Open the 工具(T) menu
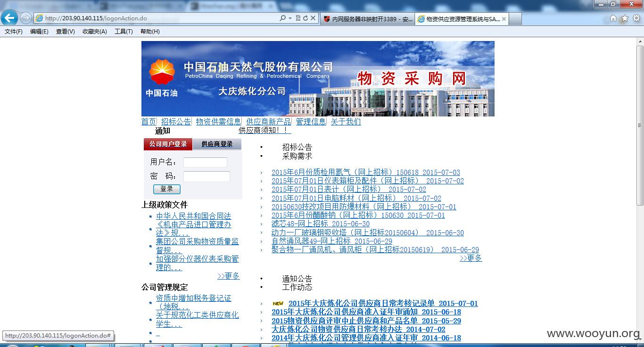The image size is (644, 347). point(124,32)
